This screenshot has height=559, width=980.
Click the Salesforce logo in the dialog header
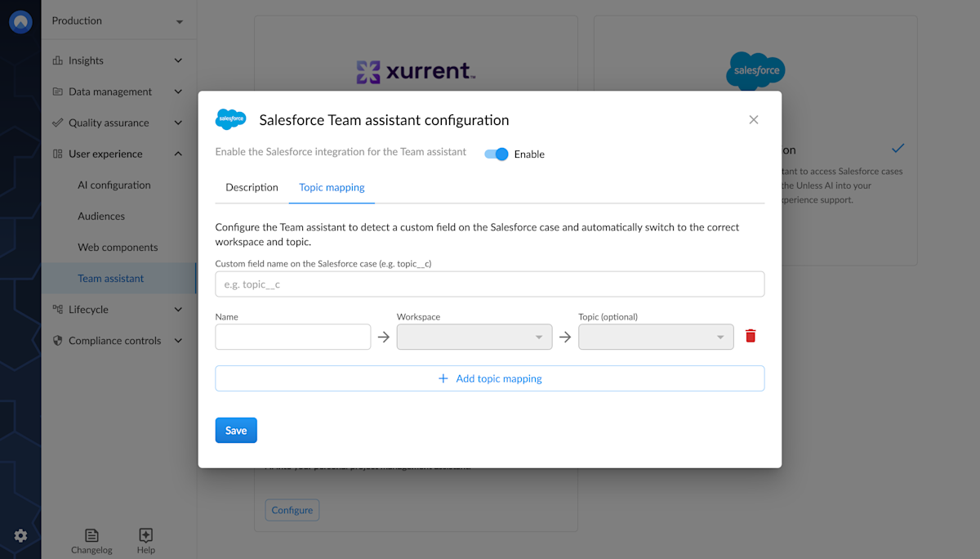pos(230,119)
